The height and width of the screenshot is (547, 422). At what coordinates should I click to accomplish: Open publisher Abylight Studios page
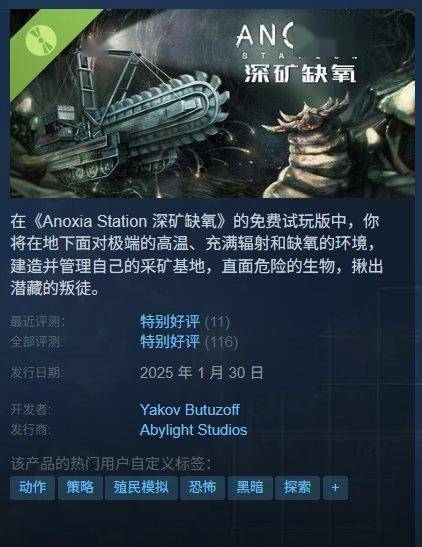(x=193, y=430)
